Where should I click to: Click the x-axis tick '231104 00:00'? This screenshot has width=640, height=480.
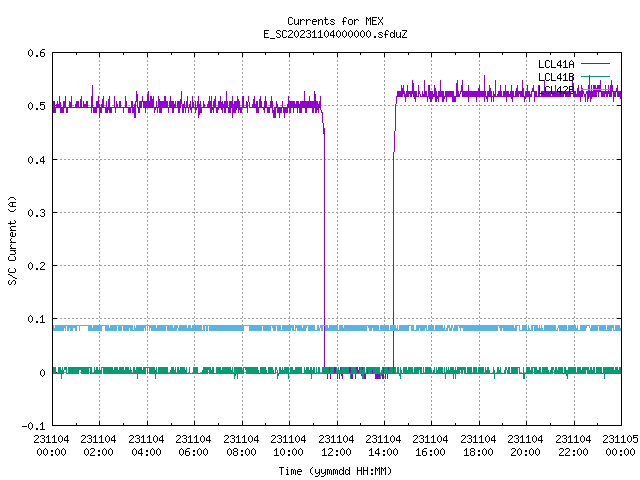coord(51,446)
